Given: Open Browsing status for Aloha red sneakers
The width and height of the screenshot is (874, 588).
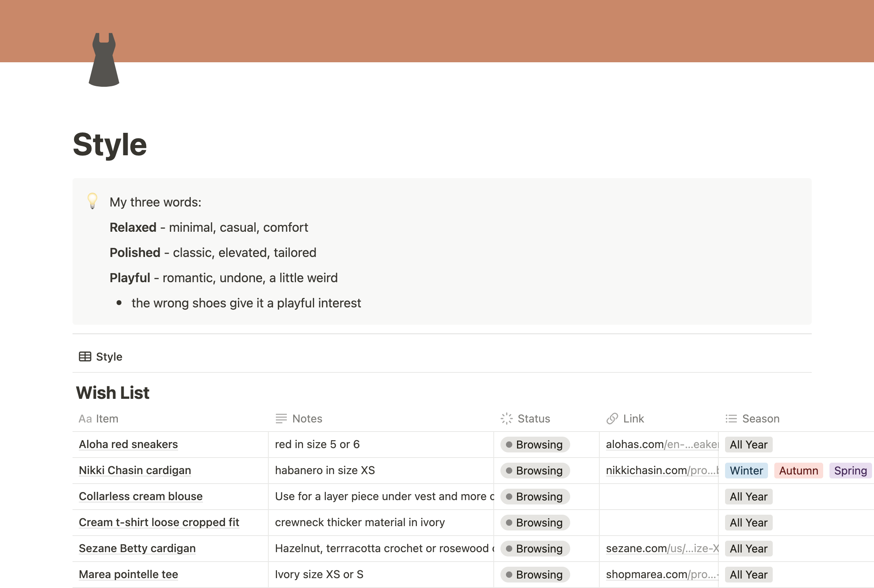Looking at the screenshot, I should click(535, 445).
